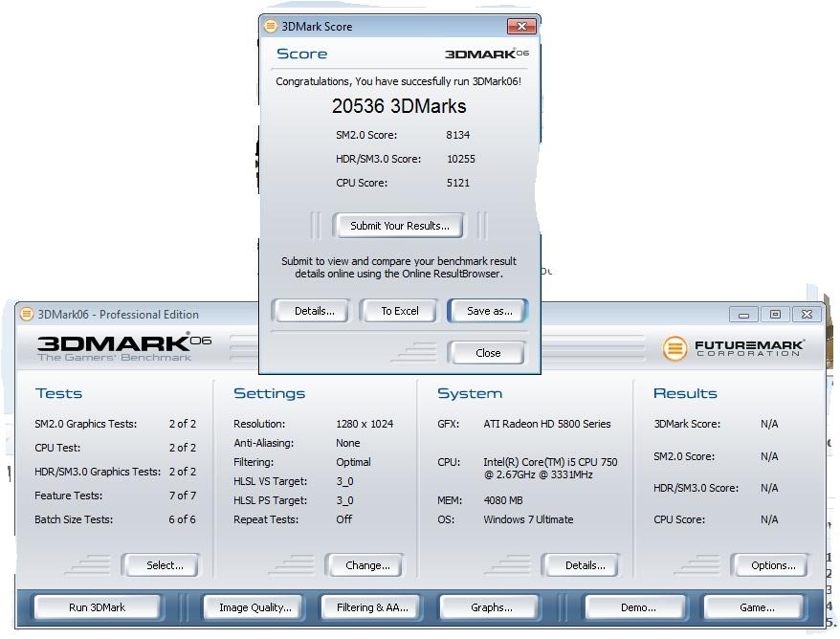The width and height of the screenshot is (840, 639).
Task: Click the HDR/SM3.0 Score value 10255
Action: (x=461, y=159)
